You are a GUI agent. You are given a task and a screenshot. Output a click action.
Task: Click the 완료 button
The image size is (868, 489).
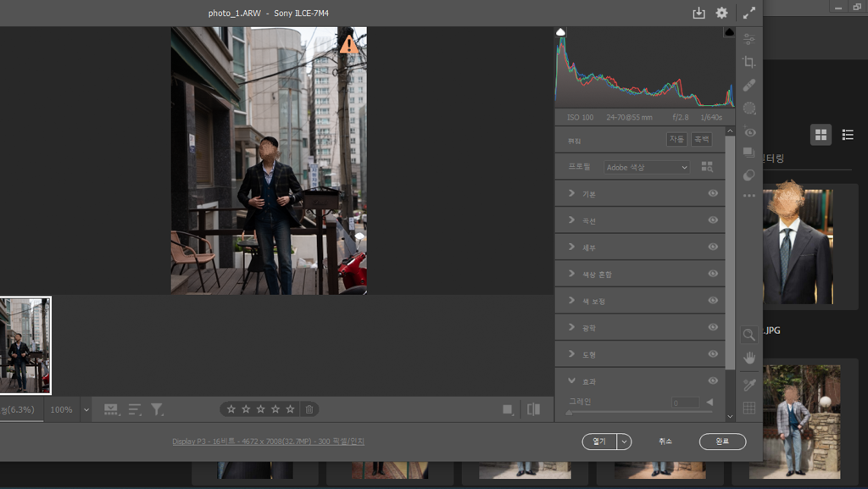click(722, 442)
